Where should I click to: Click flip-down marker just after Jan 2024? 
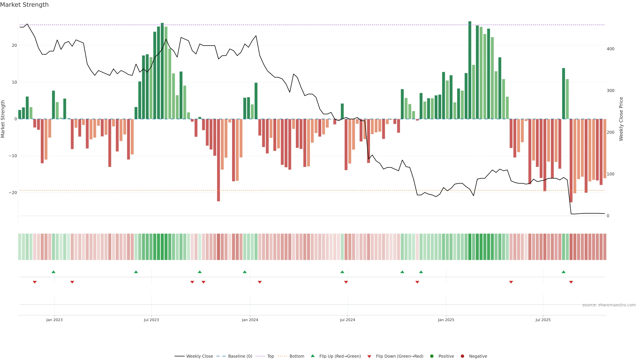(260, 282)
